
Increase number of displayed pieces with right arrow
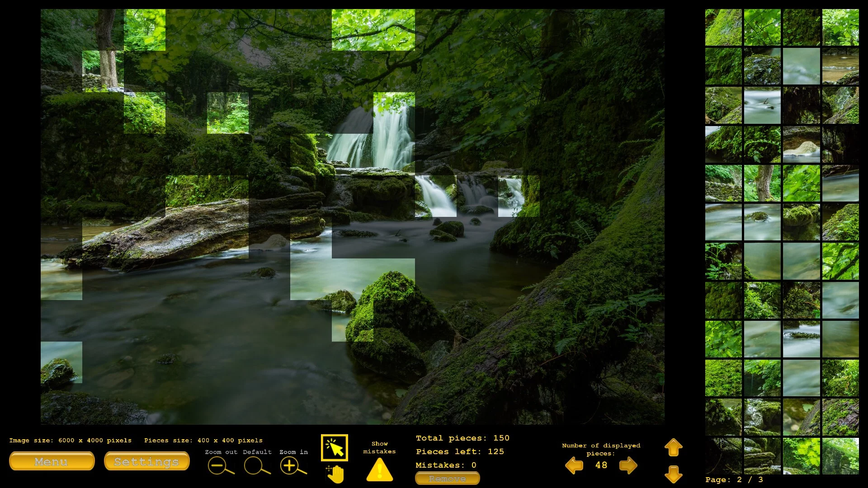628,465
